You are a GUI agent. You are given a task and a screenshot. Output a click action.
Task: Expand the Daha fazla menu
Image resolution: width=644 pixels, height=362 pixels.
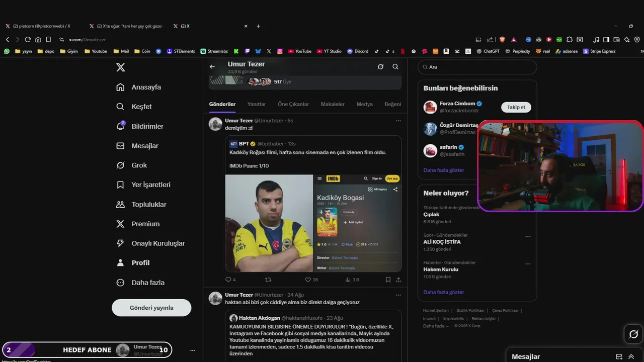(x=140, y=283)
